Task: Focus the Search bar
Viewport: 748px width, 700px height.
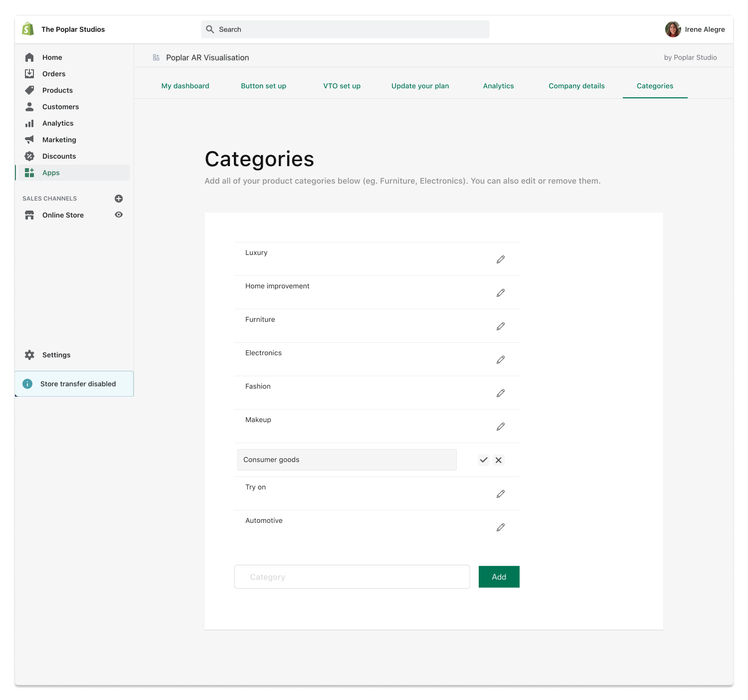Action: pyautogui.click(x=345, y=29)
